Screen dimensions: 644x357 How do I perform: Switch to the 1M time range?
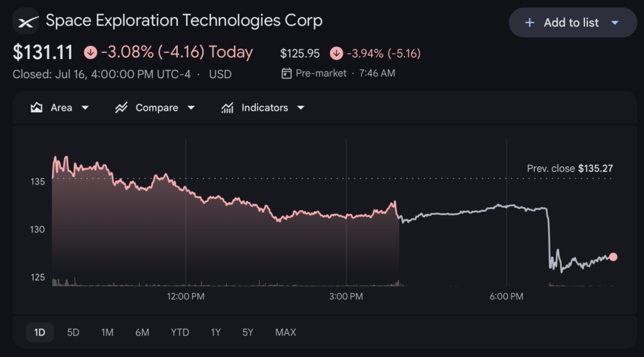click(x=107, y=332)
